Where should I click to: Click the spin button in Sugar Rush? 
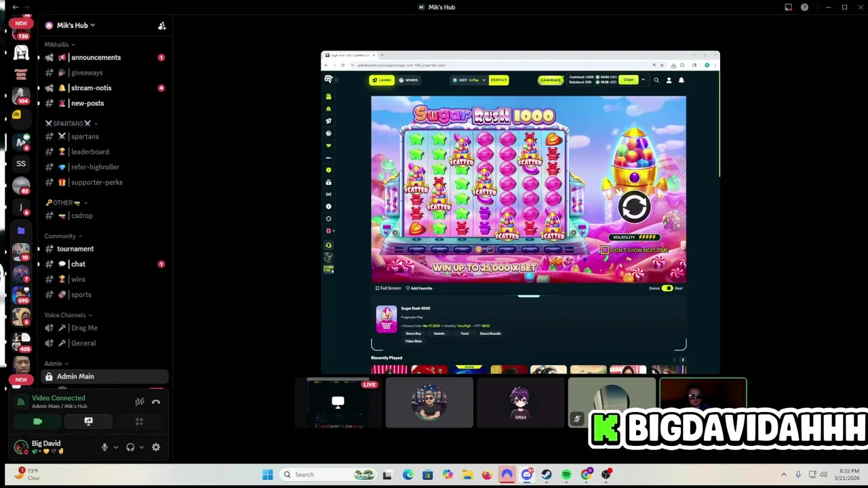click(x=634, y=207)
